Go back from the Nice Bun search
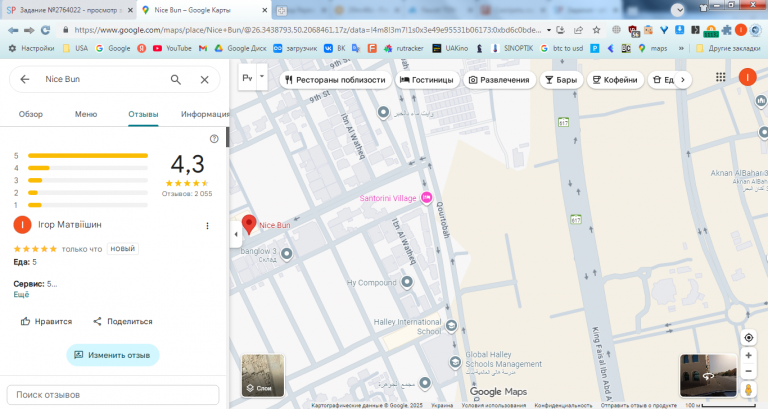 (24, 79)
